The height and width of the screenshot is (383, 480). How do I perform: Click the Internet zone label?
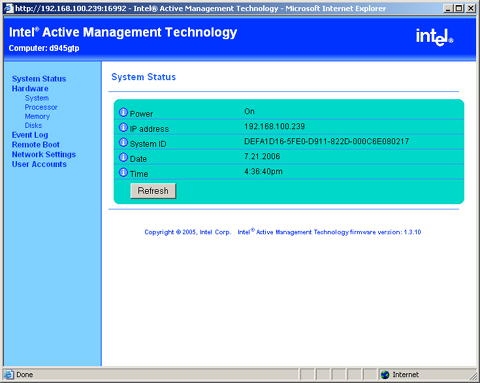pos(405,375)
